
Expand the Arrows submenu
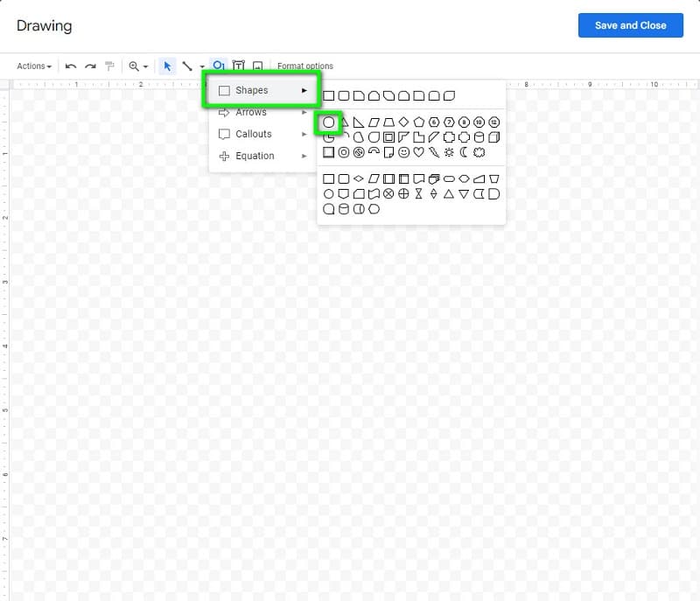pyautogui.click(x=251, y=112)
